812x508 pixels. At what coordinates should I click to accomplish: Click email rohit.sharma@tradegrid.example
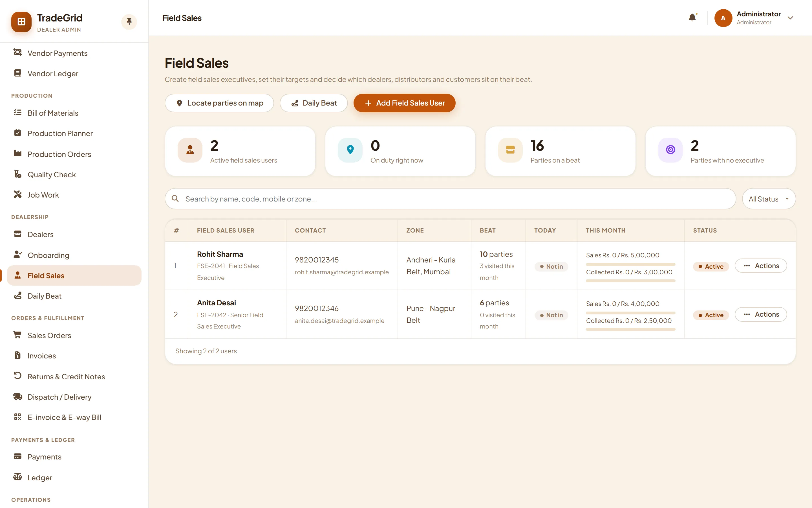point(342,272)
